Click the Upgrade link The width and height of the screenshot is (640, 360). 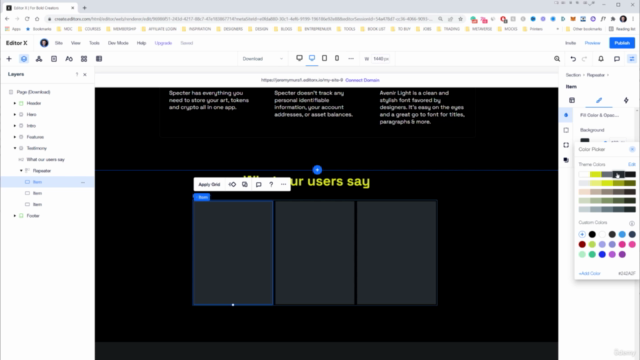pyautogui.click(x=163, y=43)
